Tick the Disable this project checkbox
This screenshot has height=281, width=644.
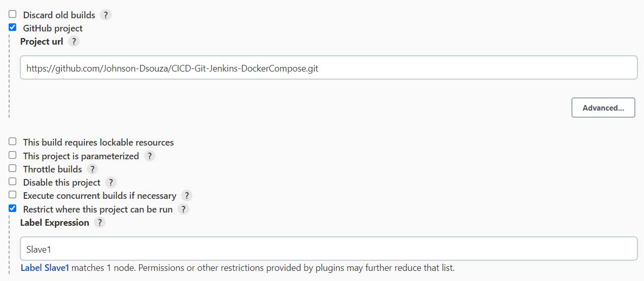click(x=13, y=182)
